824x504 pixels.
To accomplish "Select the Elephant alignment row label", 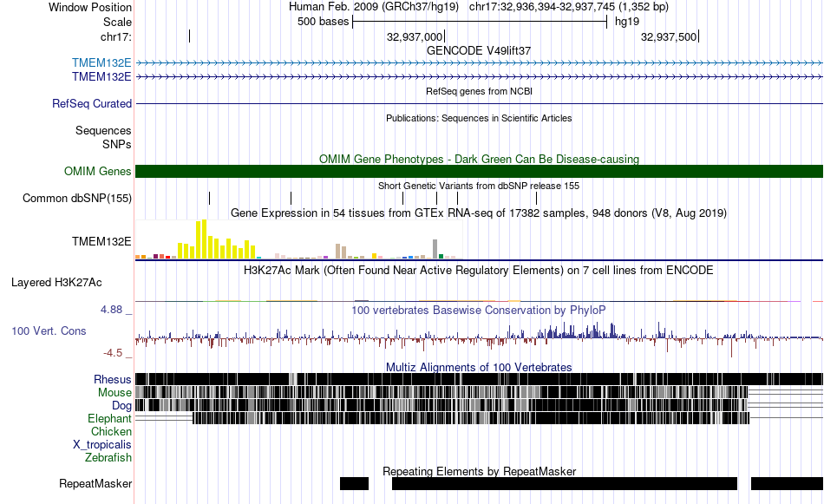I will pos(109,418).
